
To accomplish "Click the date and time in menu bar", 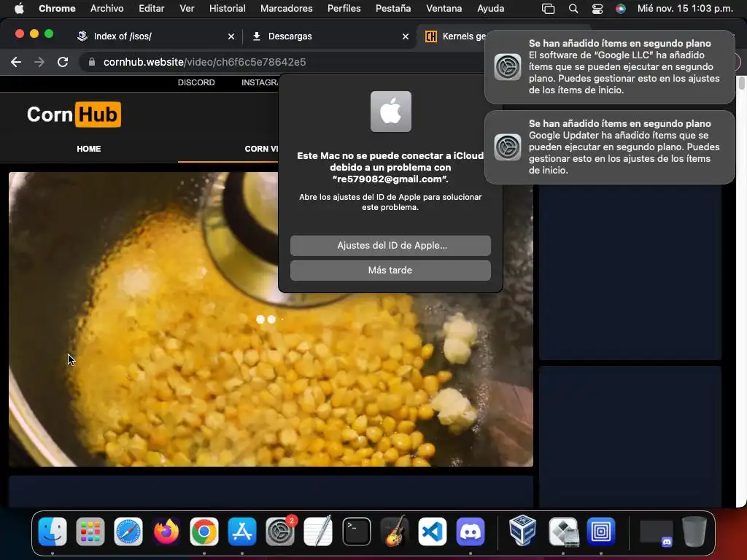I will pyautogui.click(x=685, y=8).
